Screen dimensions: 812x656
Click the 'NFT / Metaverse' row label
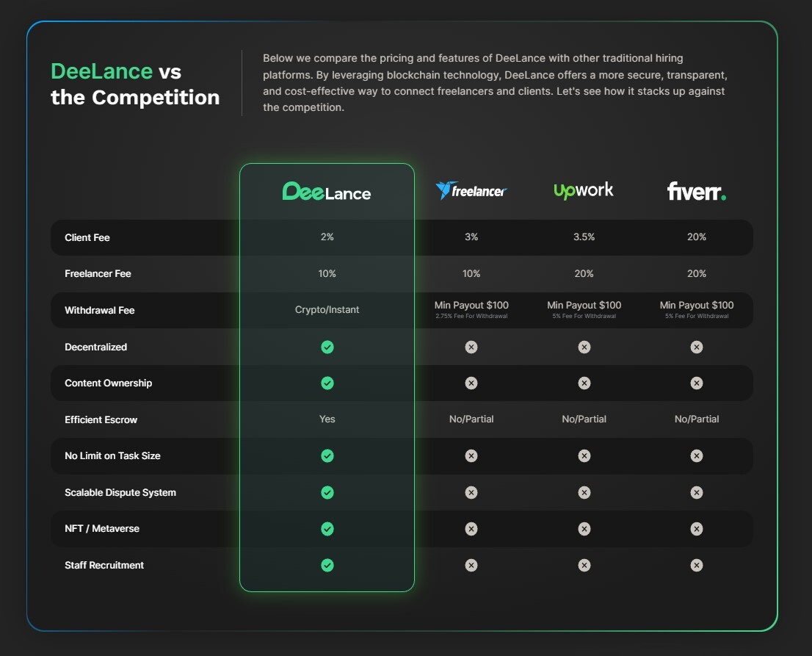[x=102, y=528]
